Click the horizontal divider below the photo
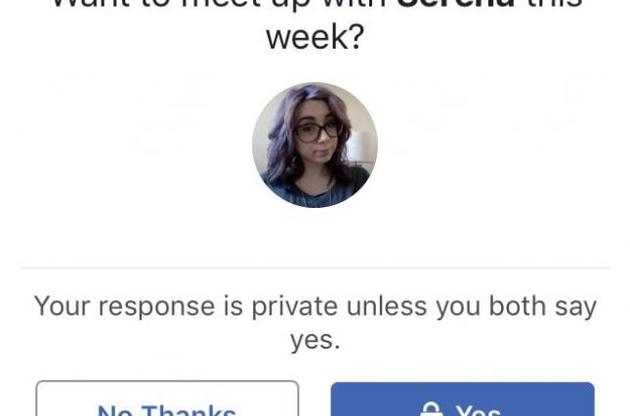 (x=315, y=267)
